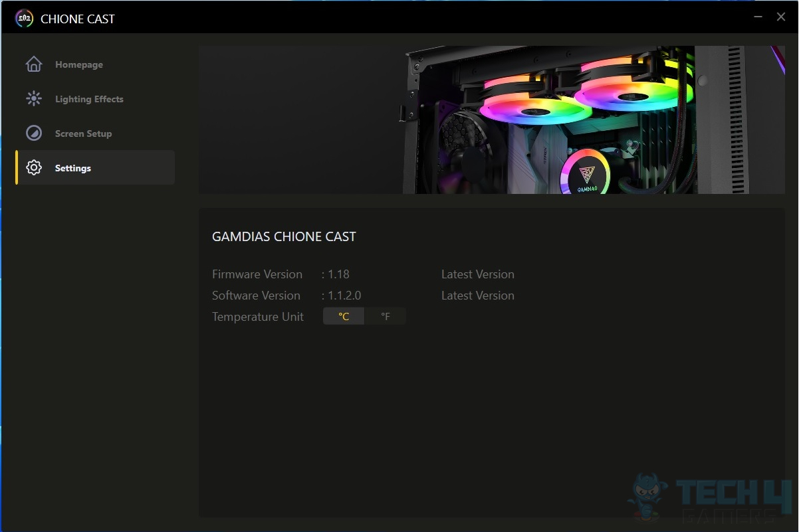Click the Chione Cast logo icon

tap(25, 19)
